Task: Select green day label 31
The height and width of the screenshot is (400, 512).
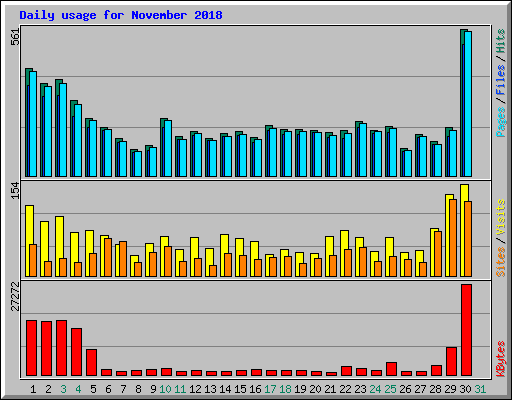Action: point(480,389)
